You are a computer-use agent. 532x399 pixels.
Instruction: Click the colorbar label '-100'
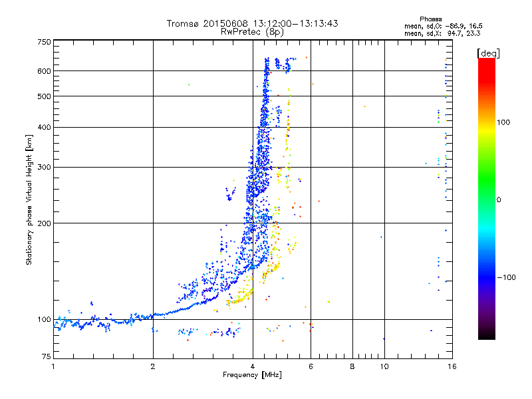[x=506, y=277]
